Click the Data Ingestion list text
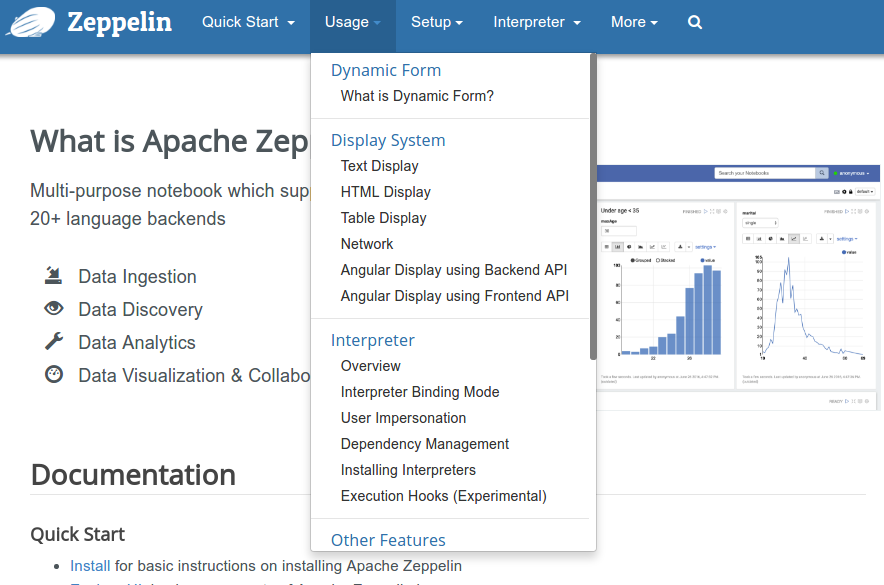 (138, 277)
